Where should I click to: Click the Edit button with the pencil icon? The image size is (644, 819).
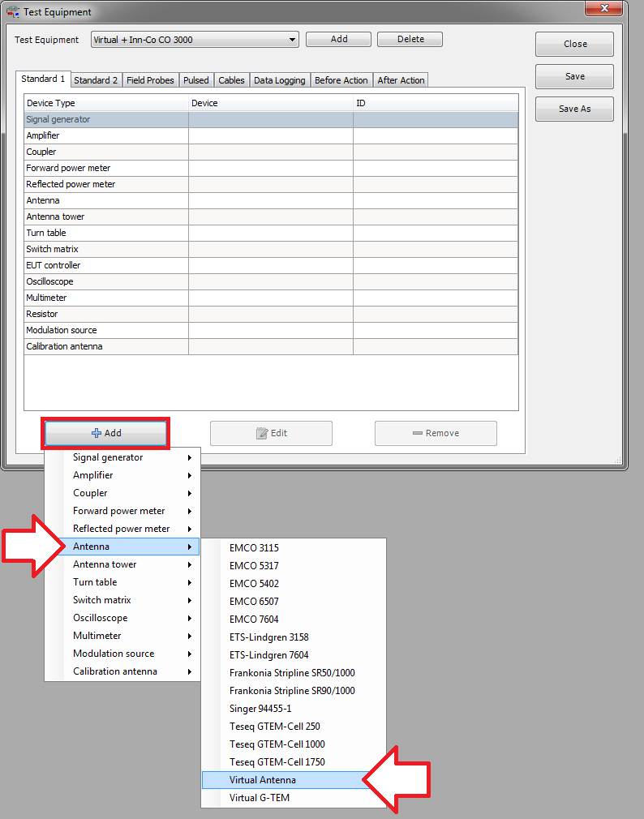[x=271, y=433]
